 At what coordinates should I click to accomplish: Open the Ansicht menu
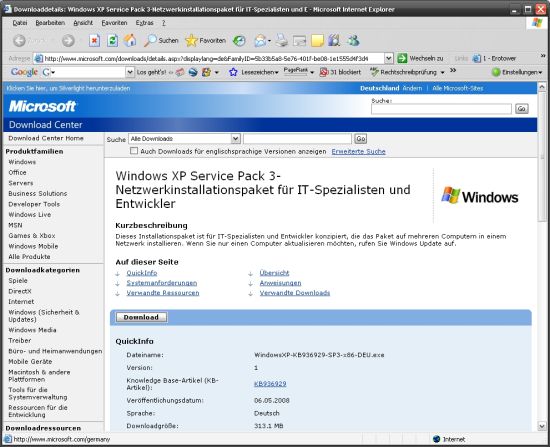pos(83,23)
